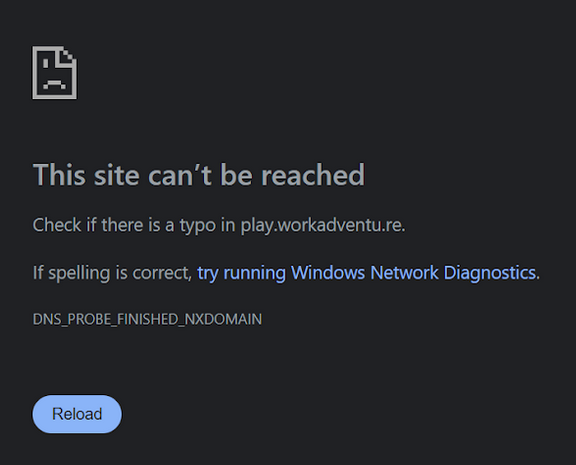This screenshot has width=576, height=465.
Task: Click the word 'Network' in the diagnostics link
Action: 404,273
